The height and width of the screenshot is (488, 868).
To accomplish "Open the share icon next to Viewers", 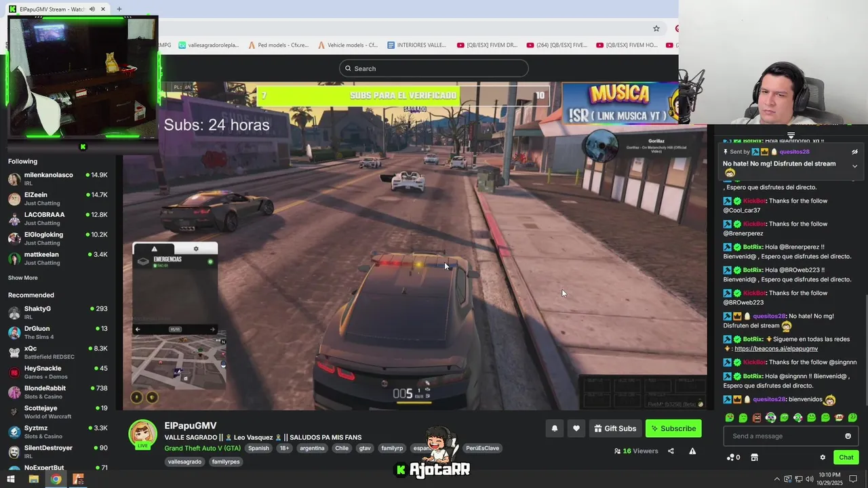I will (x=671, y=451).
